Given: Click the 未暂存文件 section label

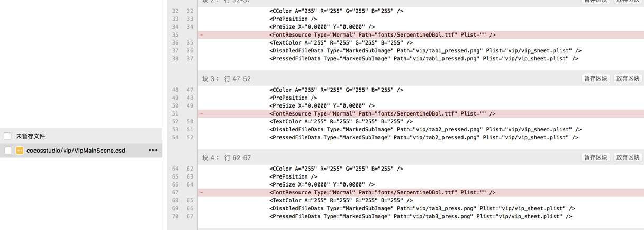Looking at the screenshot, I should tap(31, 136).
